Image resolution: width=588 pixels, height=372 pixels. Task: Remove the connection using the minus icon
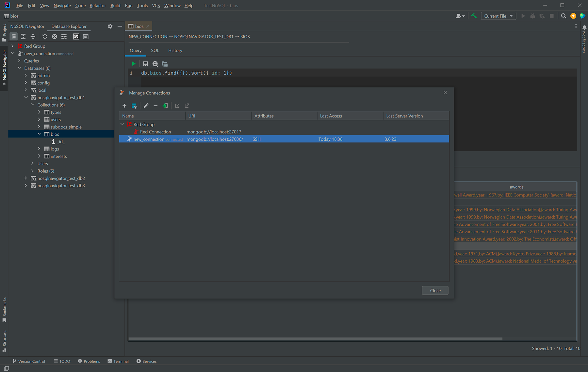click(155, 106)
